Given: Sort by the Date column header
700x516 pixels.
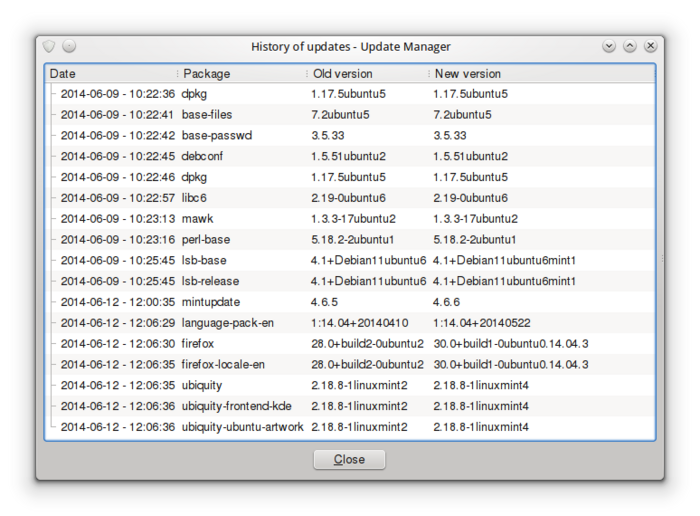Looking at the screenshot, I should 110,74.
